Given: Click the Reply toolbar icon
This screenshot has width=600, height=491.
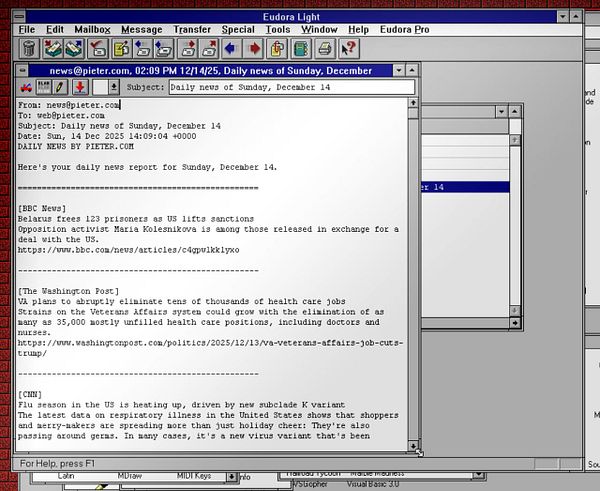Looking at the screenshot, I should 143,49.
